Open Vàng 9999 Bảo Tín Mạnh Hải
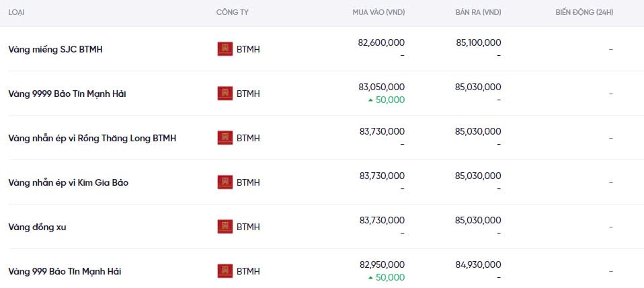The width and height of the screenshot is (644, 288). [67, 94]
